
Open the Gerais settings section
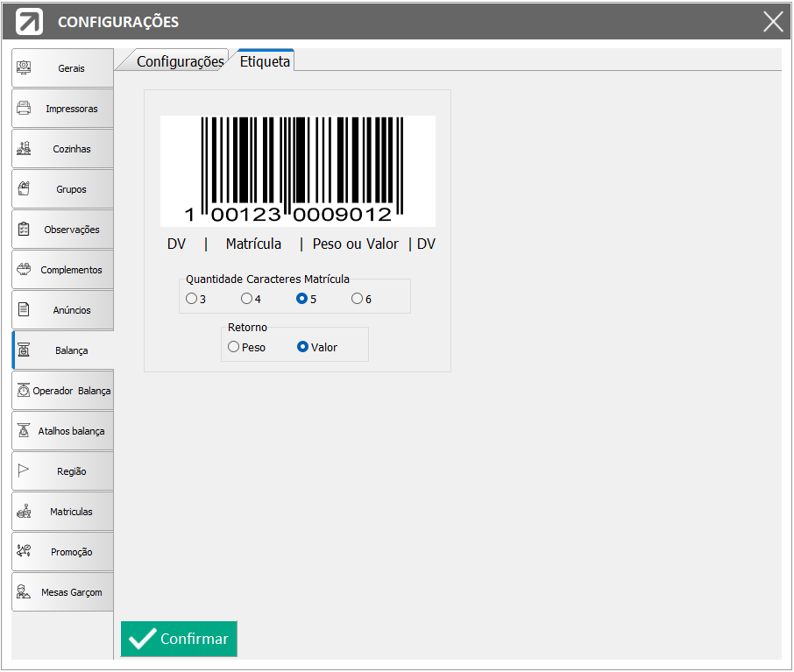63,67
